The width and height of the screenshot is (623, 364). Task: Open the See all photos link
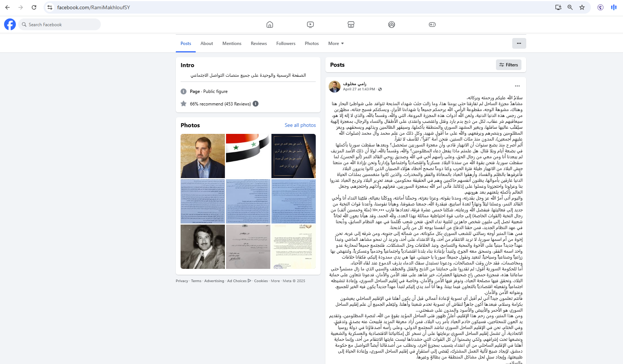(x=300, y=125)
